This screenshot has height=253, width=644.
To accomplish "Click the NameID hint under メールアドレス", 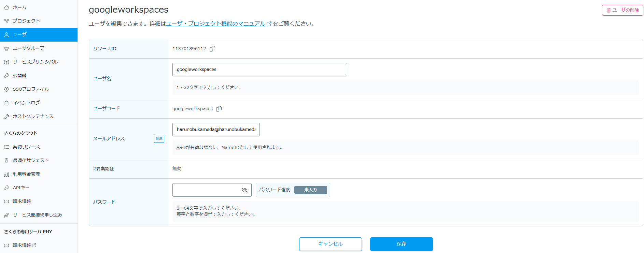I will click(x=230, y=148).
